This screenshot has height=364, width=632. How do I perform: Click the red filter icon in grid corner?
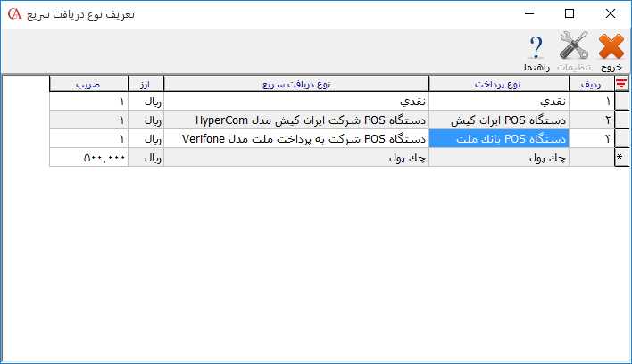click(621, 83)
